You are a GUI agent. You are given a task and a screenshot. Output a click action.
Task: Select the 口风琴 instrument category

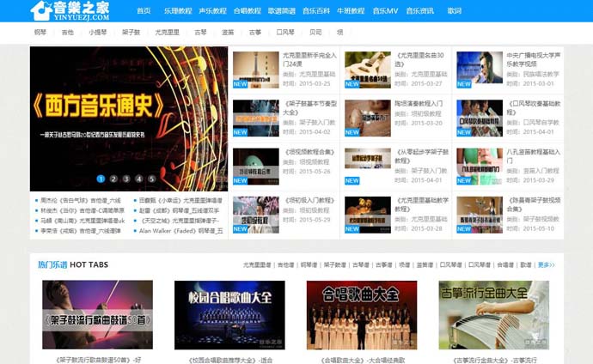point(284,32)
